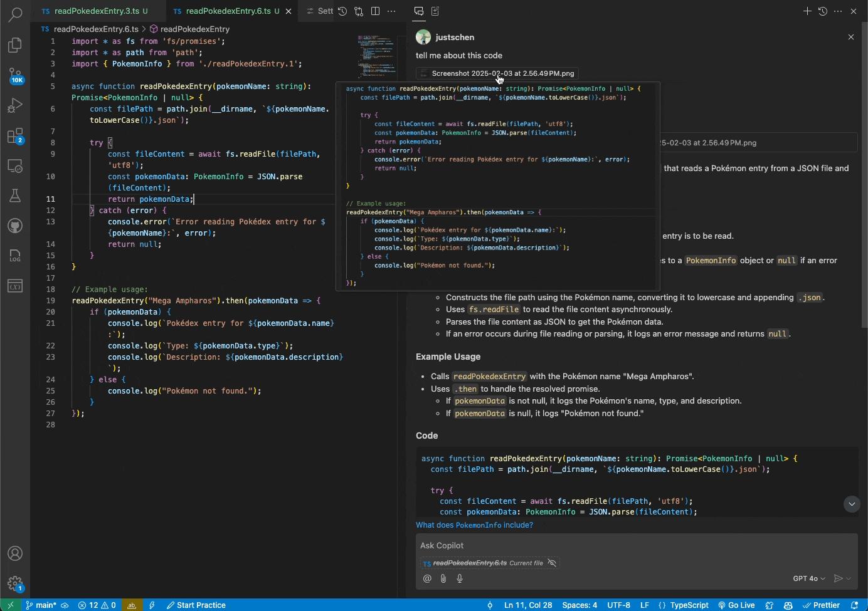Open Source Control showing 10K changes
This screenshot has height=611, width=868.
pos(15,75)
